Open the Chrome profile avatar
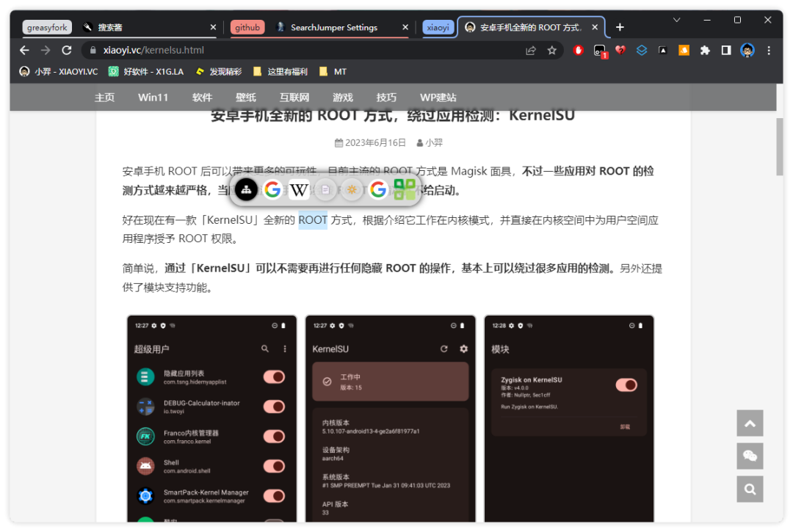The image size is (793, 532). coord(747,50)
